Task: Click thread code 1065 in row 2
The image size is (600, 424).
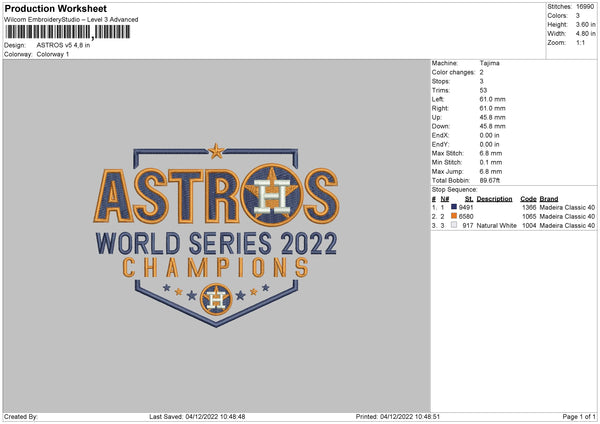Action: pyautogui.click(x=529, y=217)
